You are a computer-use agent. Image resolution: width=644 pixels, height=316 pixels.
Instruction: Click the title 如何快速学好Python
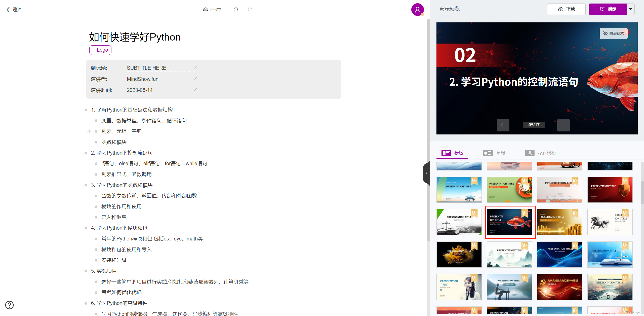coord(135,37)
